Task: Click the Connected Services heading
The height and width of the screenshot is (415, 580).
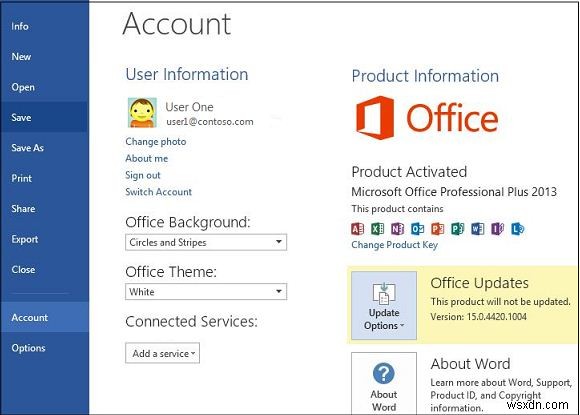Action: click(191, 321)
